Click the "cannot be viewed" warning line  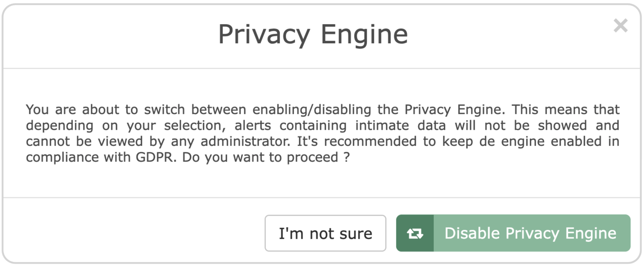tap(323, 141)
